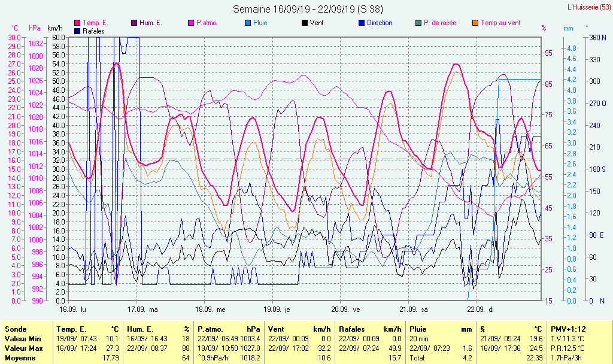Select the Vent legend label
Viewport: 613px width, 364px height.
pos(317,23)
